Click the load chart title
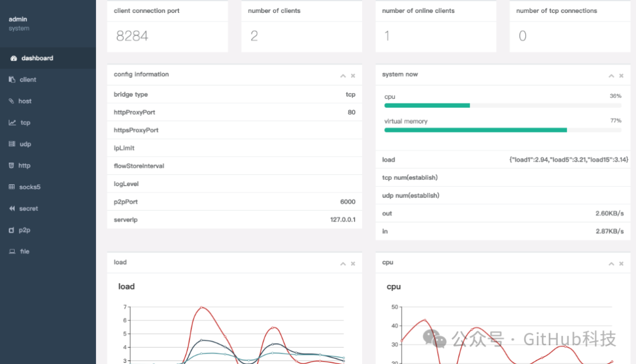 tap(126, 286)
